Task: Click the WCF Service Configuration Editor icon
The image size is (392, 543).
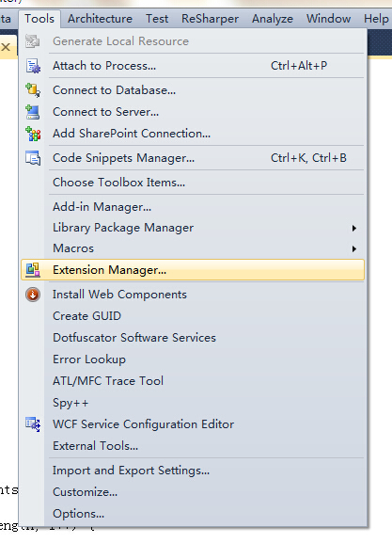Action: tap(33, 424)
